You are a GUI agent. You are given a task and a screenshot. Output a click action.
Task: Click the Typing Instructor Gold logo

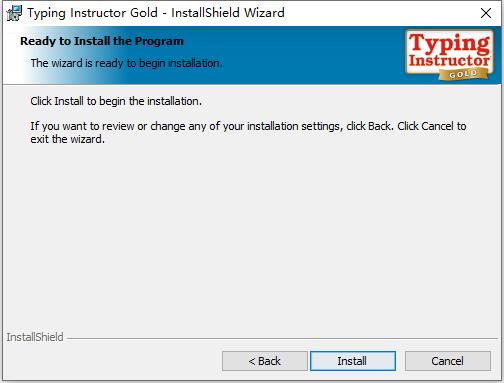(450, 55)
